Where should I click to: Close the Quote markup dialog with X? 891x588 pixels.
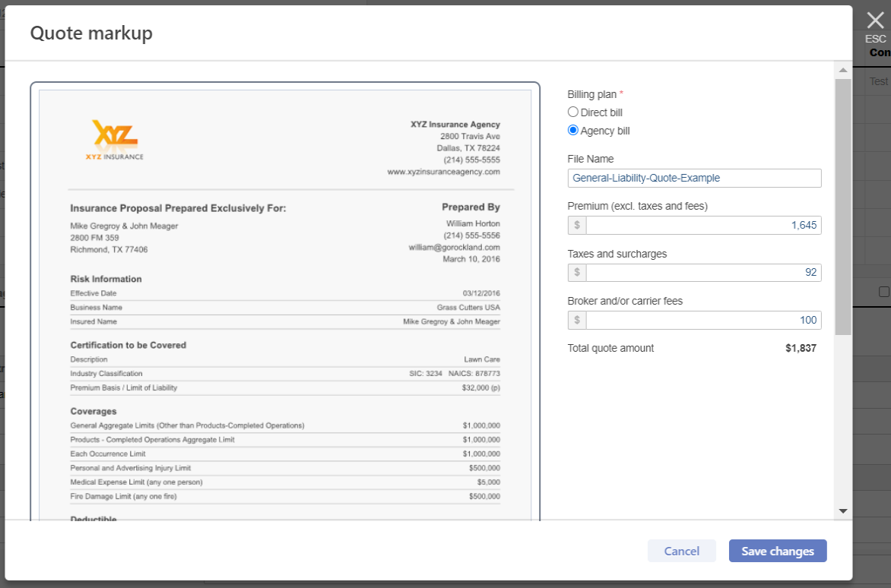tap(875, 21)
